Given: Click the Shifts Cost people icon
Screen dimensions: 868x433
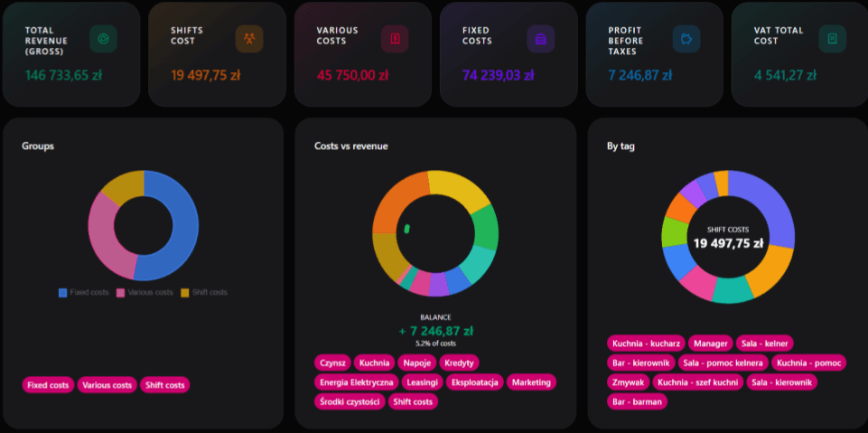Looking at the screenshot, I should (x=249, y=39).
